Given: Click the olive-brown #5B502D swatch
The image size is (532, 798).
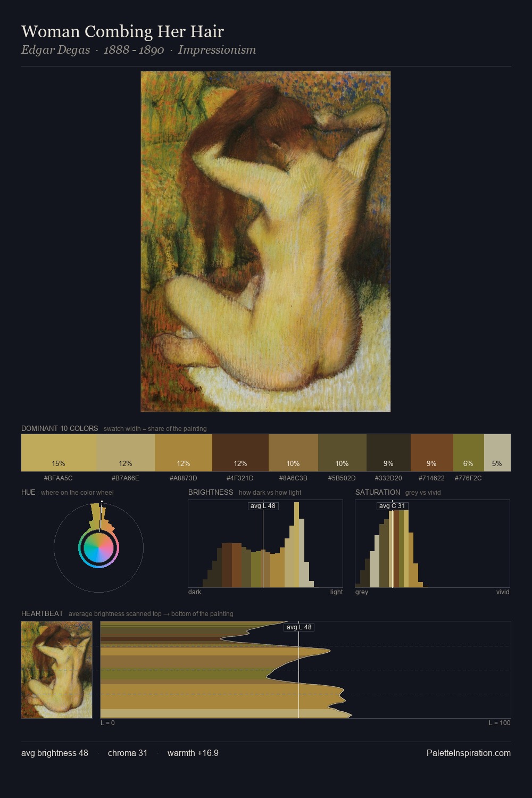Looking at the screenshot, I should pyautogui.click(x=342, y=453).
